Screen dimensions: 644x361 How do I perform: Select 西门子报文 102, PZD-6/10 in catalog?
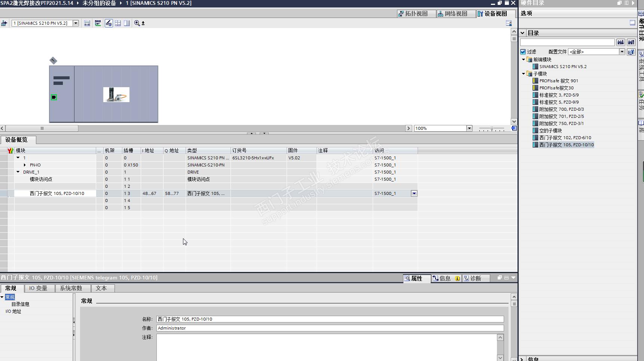[565, 138]
